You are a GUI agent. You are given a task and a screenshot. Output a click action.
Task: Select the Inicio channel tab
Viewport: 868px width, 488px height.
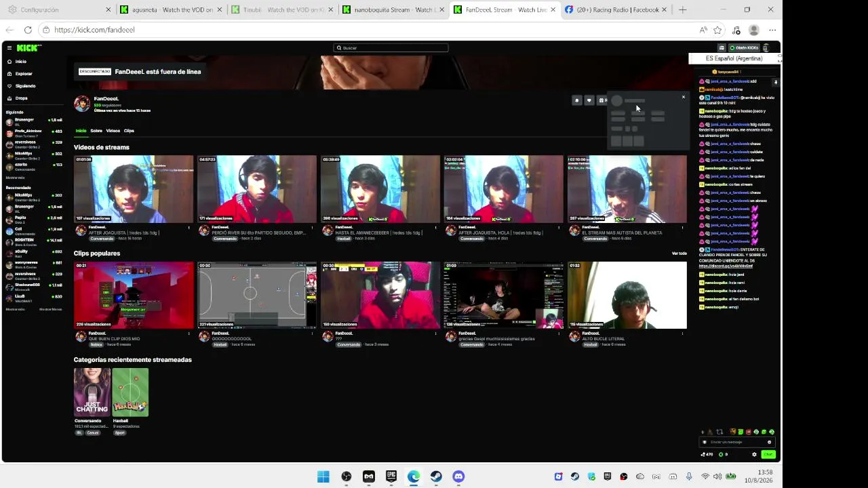click(81, 131)
